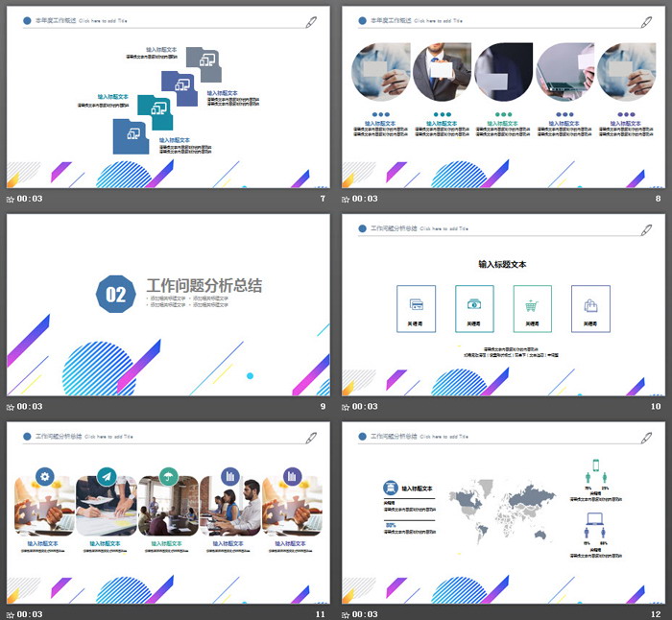This screenshot has width=672, height=620.
Task: Click the smartphone icon on slide 12
Action: (x=594, y=467)
